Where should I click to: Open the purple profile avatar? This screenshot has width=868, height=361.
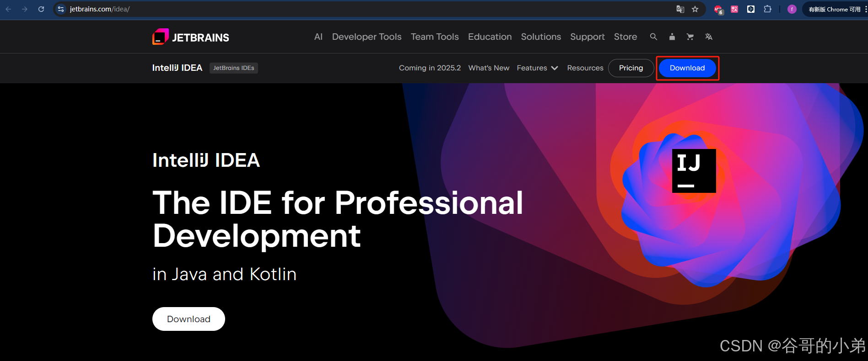click(x=792, y=9)
